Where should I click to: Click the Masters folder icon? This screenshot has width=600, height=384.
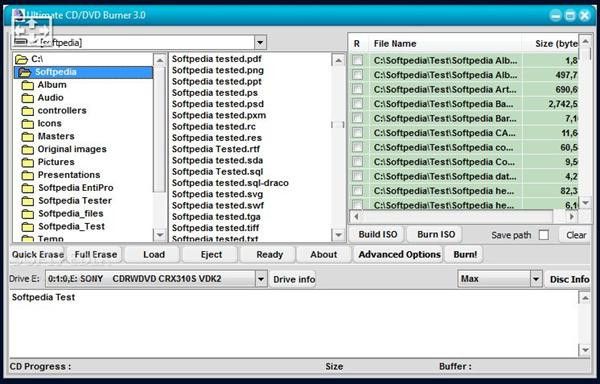[28, 136]
